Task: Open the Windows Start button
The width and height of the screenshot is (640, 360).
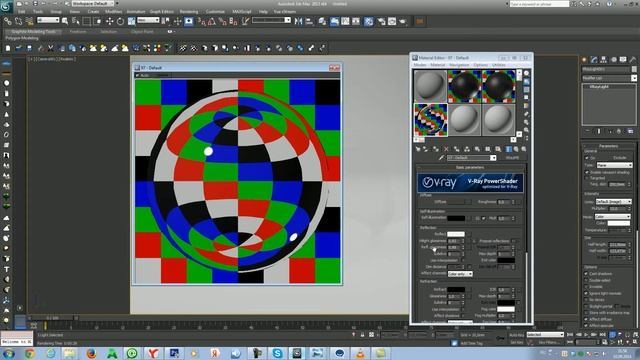Action: (x=9, y=353)
